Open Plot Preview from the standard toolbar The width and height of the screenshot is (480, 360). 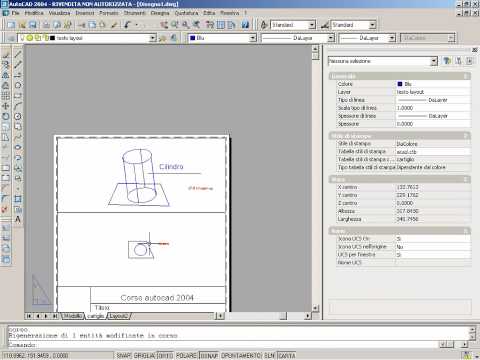point(57,25)
